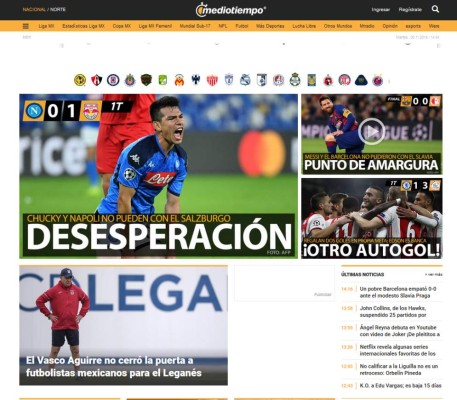Viewport: 457px width, 400px height.
Task: Open Mundial Sub-17 menu item
Action: point(195,26)
